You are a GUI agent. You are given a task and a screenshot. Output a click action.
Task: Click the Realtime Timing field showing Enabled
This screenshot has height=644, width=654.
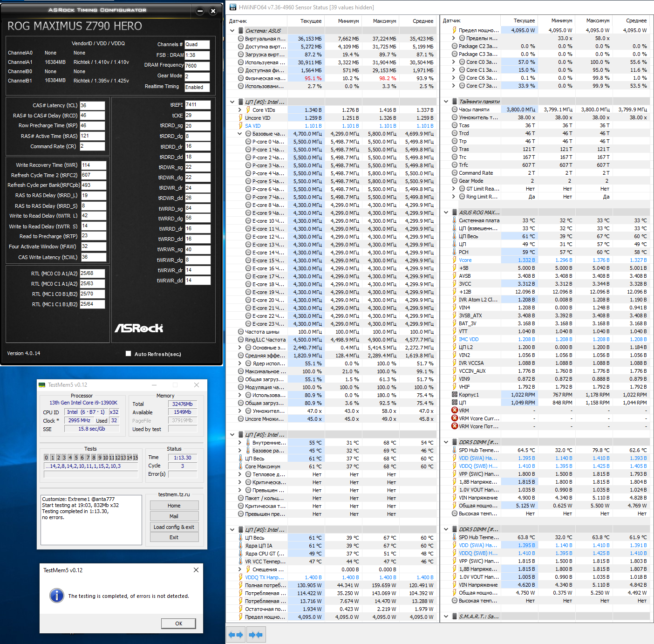pos(198,88)
